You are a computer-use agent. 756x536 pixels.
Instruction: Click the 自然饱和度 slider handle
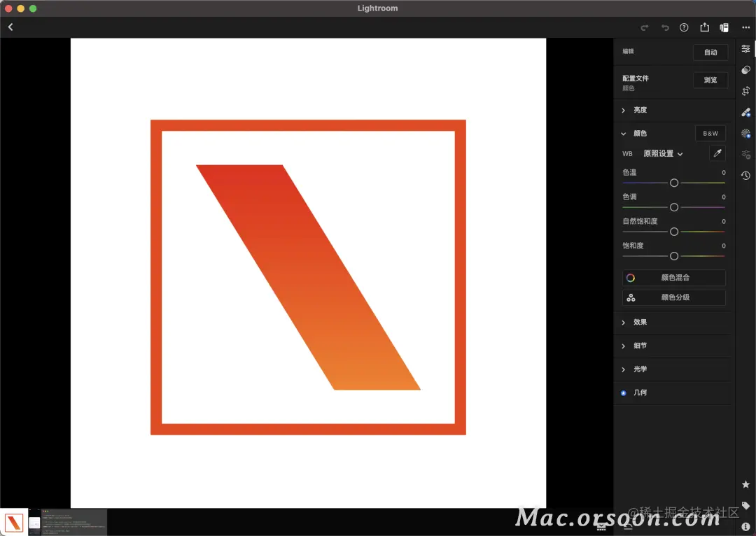pyautogui.click(x=674, y=232)
